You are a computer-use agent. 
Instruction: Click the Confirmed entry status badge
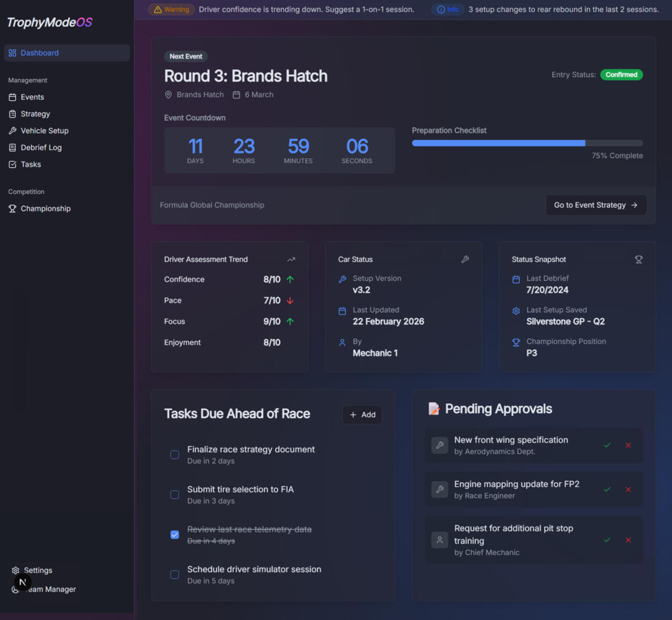pos(621,75)
